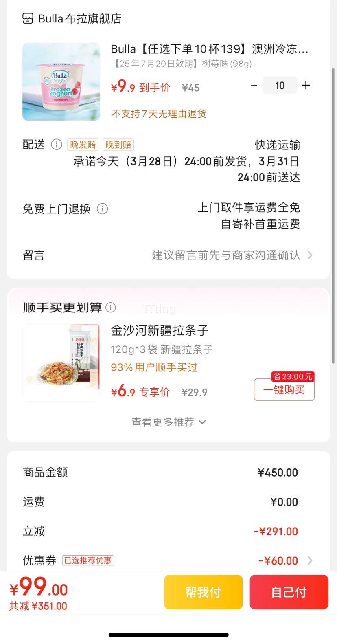Show info for 免费上门退换

(x=102, y=209)
